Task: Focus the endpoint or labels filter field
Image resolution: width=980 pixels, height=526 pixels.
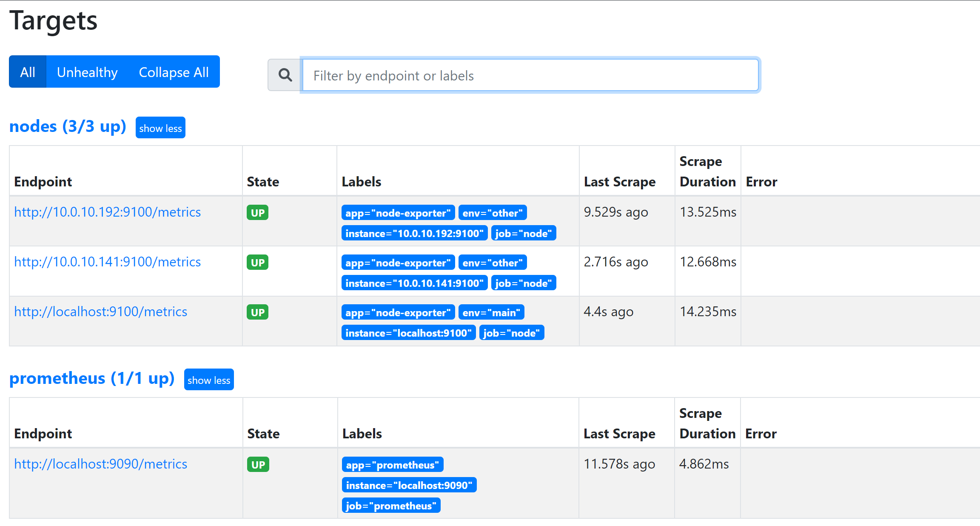Action: [530, 75]
